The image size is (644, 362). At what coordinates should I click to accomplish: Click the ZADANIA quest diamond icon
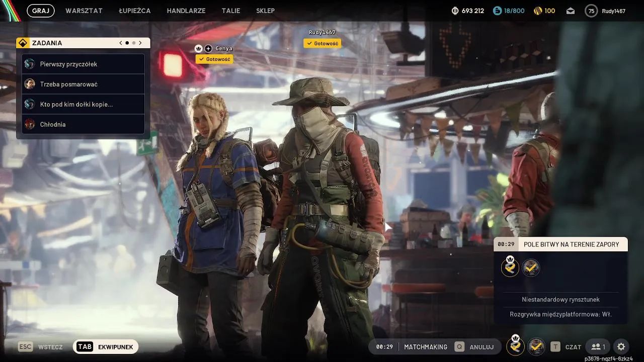point(23,43)
